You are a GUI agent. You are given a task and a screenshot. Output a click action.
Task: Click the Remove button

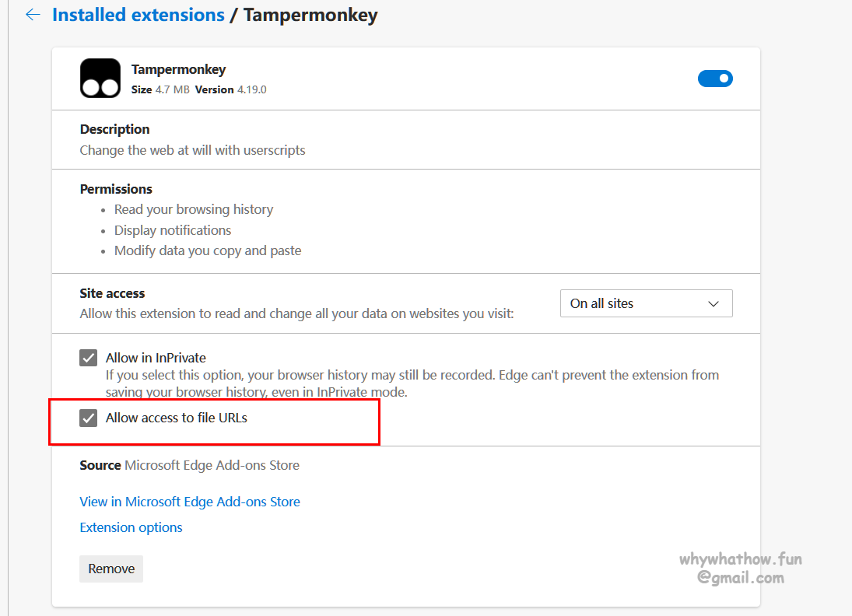[x=111, y=569]
